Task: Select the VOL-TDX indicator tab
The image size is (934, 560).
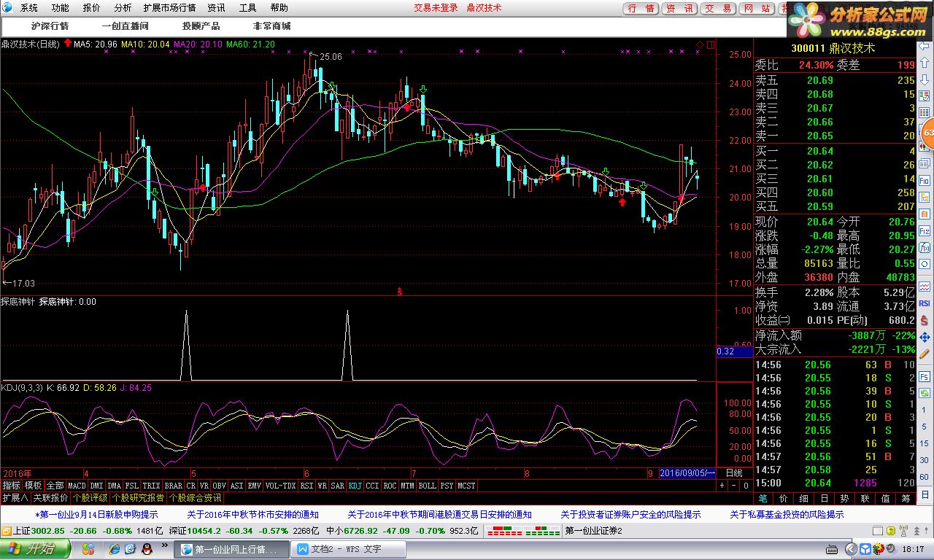Action: (281, 486)
